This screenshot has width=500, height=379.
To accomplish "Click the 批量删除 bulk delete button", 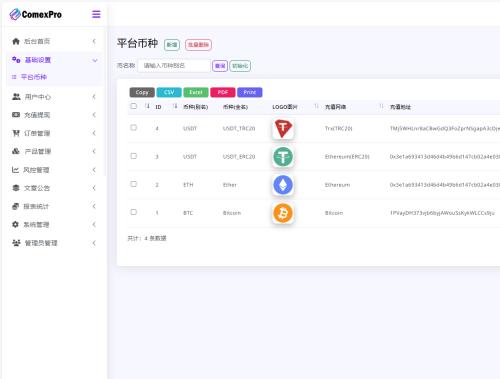I will click(x=198, y=45).
